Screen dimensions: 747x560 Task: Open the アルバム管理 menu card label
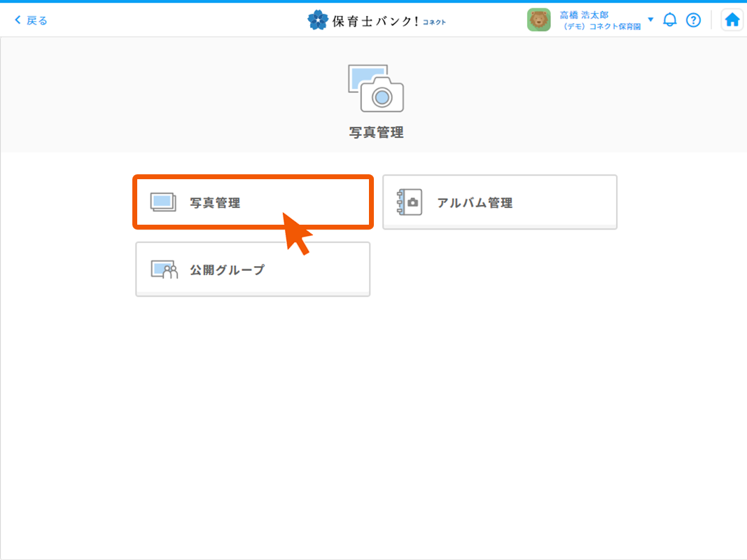pyautogui.click(x=475, y=203)
